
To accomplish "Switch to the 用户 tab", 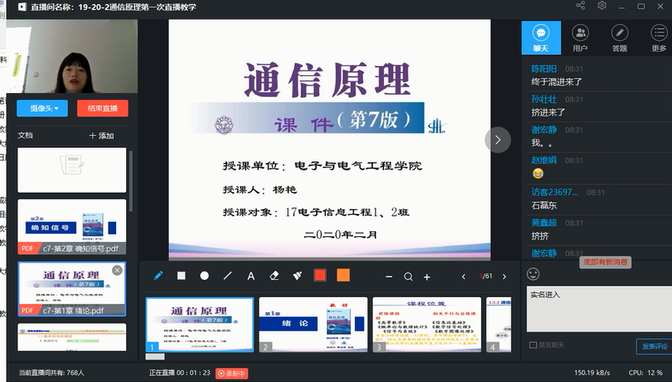I will pos(580,38).
